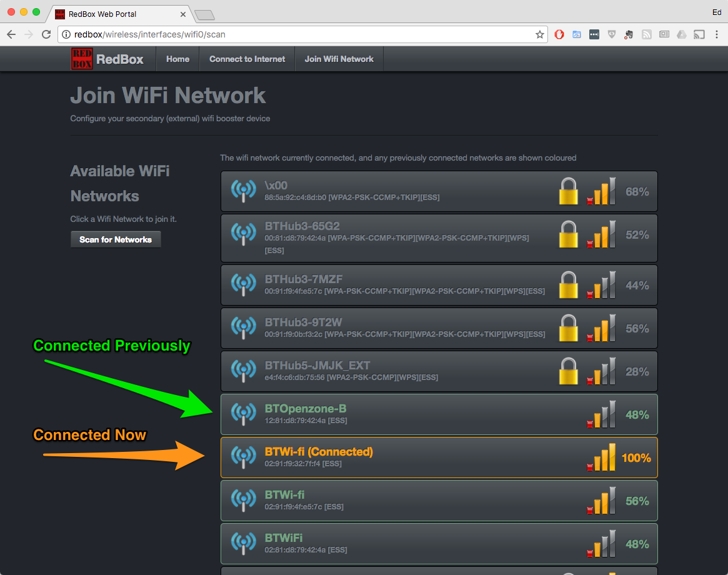Click MAC address 02:91:f9:4f:e5:7c [ESS]

[x=304, y=507]
